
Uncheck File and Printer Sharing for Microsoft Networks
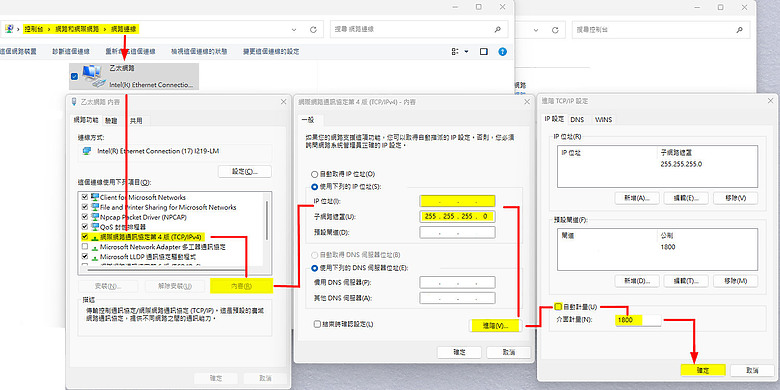point(85,207)
